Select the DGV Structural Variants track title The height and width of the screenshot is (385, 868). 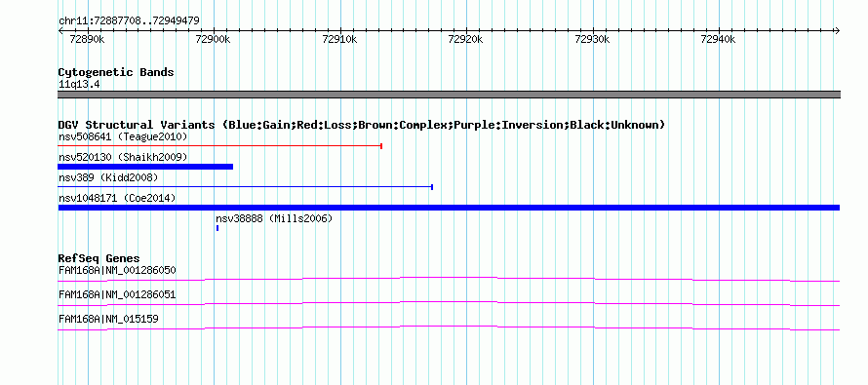click(362, 125)
